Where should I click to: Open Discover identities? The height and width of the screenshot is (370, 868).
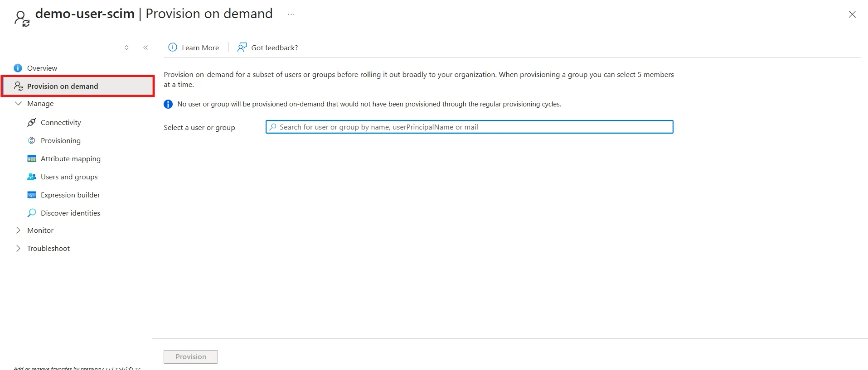pyautogui.click(x=70, y=213)
